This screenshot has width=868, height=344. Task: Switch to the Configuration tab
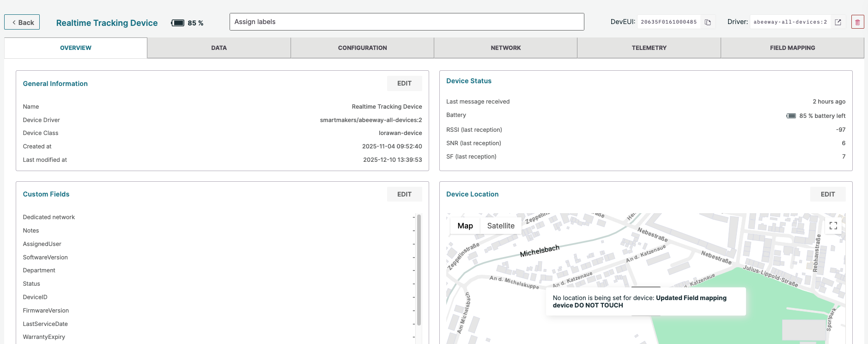click(362, 48)
